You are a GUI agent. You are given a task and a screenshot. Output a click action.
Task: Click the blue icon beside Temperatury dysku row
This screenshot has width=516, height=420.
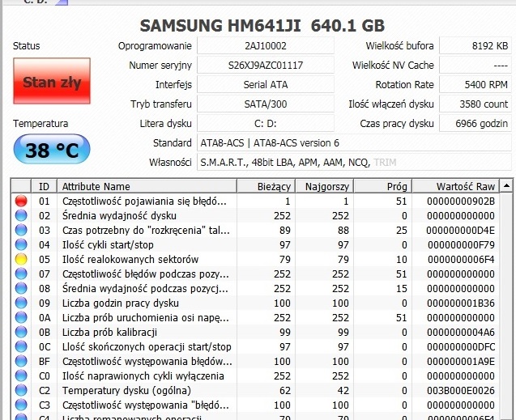(x=21, y=390)
